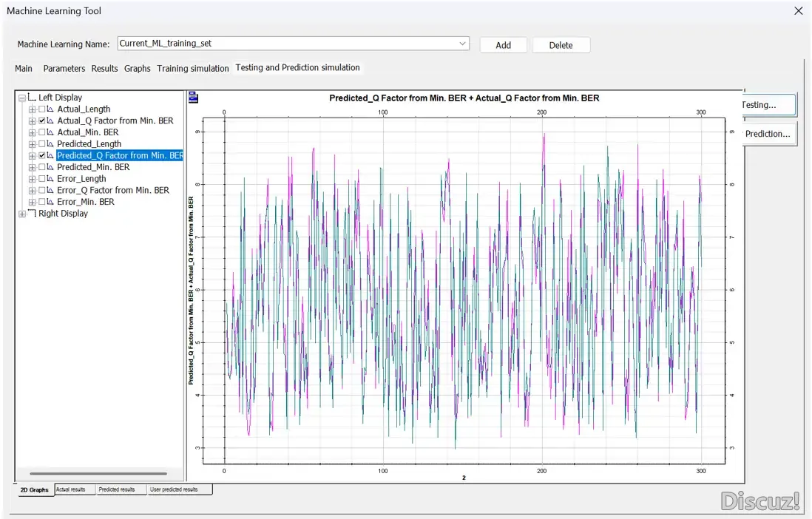812x519 pixels.
Task: Click the Prediction... button
Action: (769, 134)
